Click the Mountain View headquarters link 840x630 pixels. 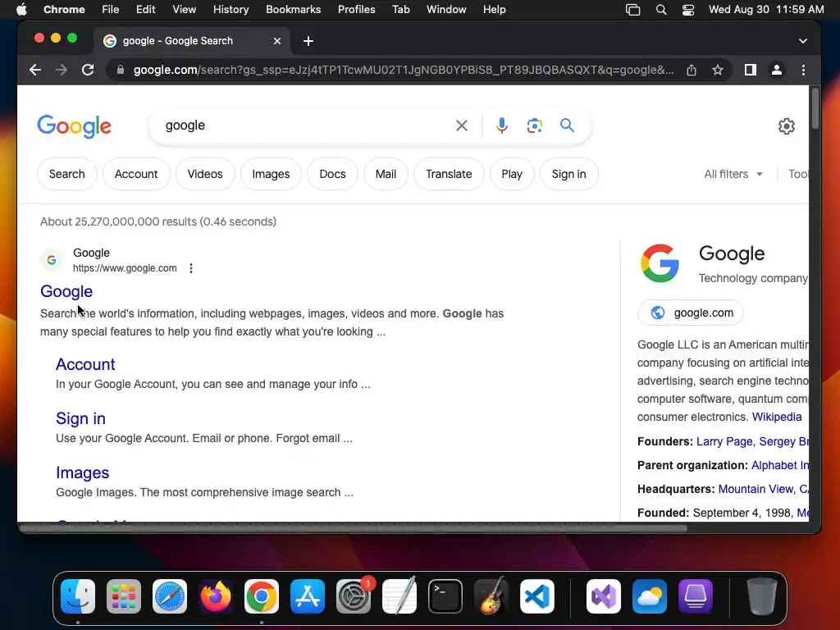[x=763, y=489]
